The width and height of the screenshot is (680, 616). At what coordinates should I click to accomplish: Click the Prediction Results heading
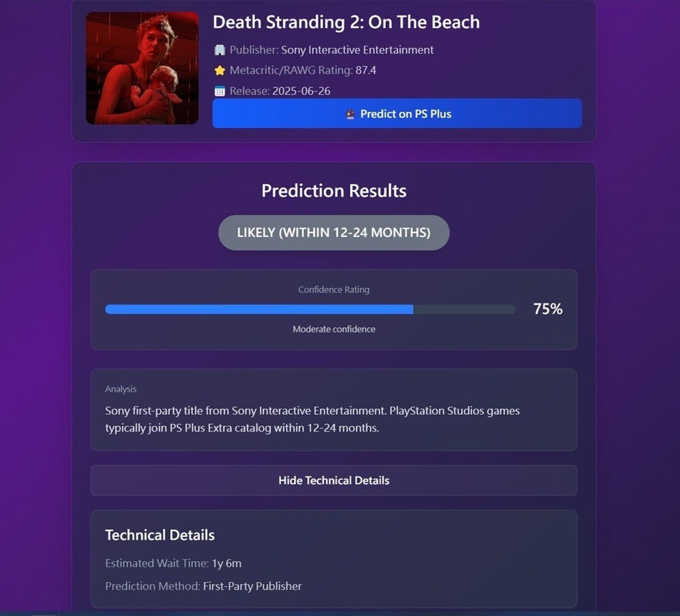(333, 191)
